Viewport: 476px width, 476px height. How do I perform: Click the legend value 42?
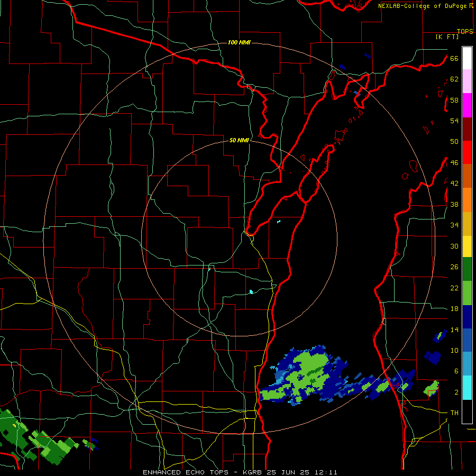[454, 184]
